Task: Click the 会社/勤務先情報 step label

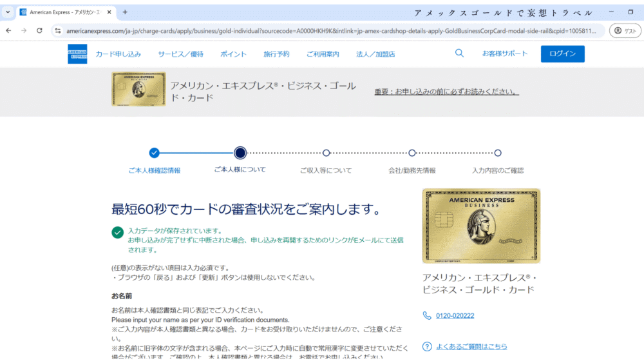Action: point(412,171)
